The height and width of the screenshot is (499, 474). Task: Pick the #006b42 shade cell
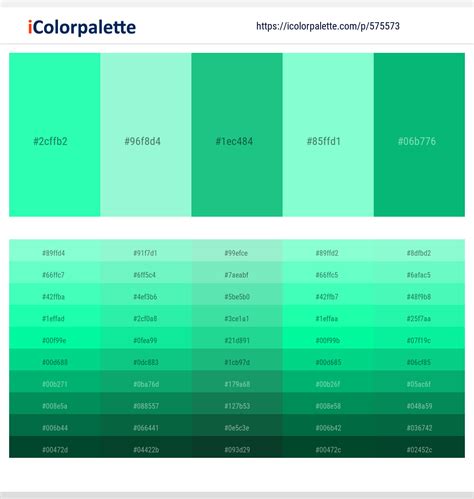pos(328,425)
